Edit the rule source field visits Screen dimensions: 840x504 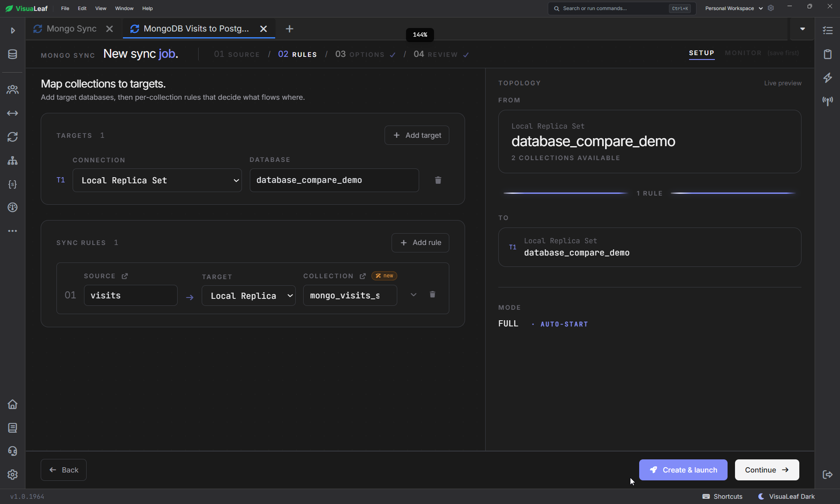[x=131, y=296]
